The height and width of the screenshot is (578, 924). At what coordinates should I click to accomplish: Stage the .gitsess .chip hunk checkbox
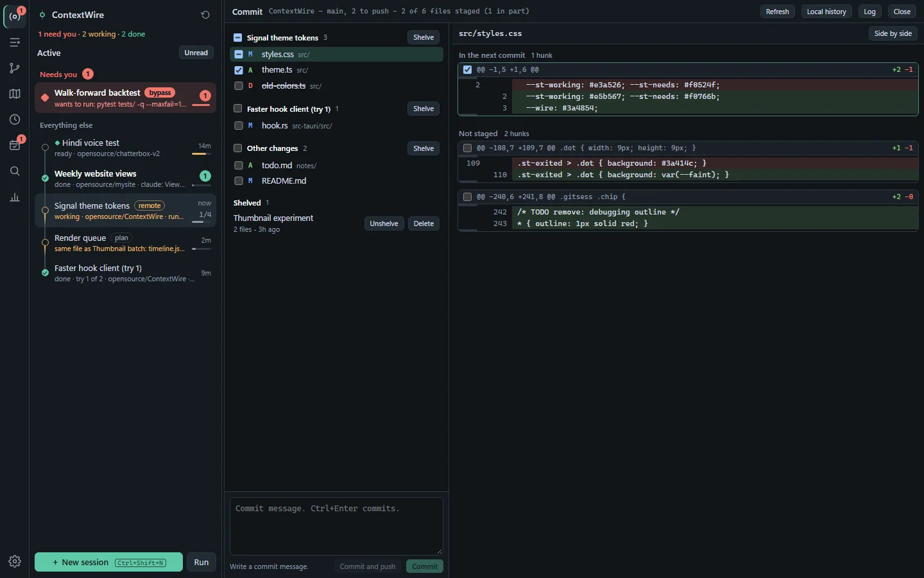pyautogui.click(x=467, y=197)
